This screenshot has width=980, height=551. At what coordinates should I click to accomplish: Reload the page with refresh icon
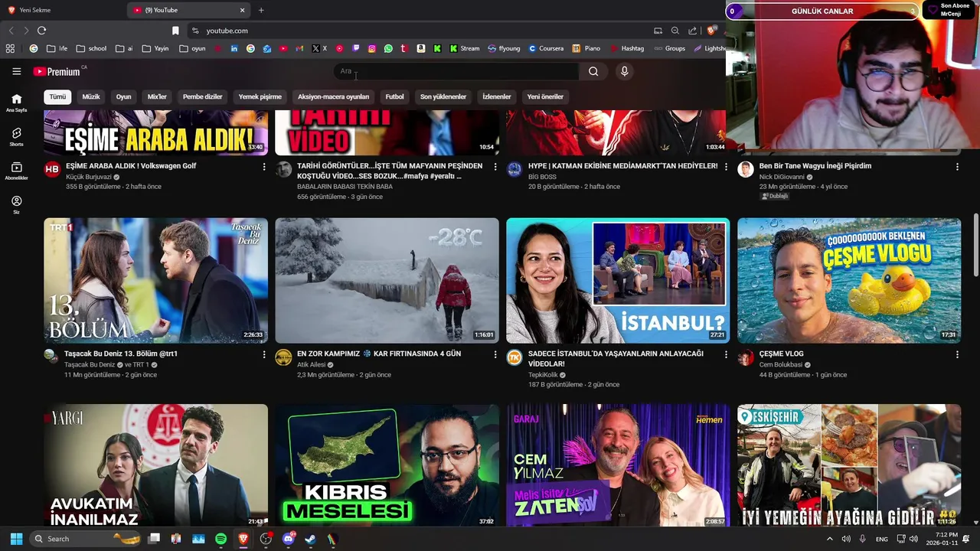coord(41,31)
